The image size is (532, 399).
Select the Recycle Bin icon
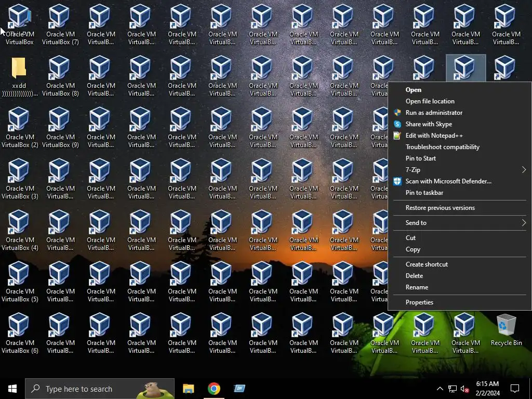(x=506, y=330)
